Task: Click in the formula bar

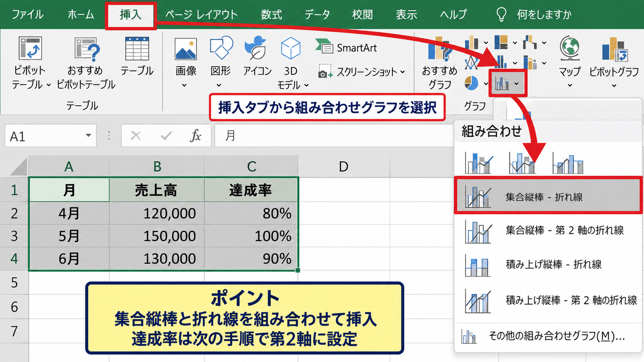Action: (334, 135)
